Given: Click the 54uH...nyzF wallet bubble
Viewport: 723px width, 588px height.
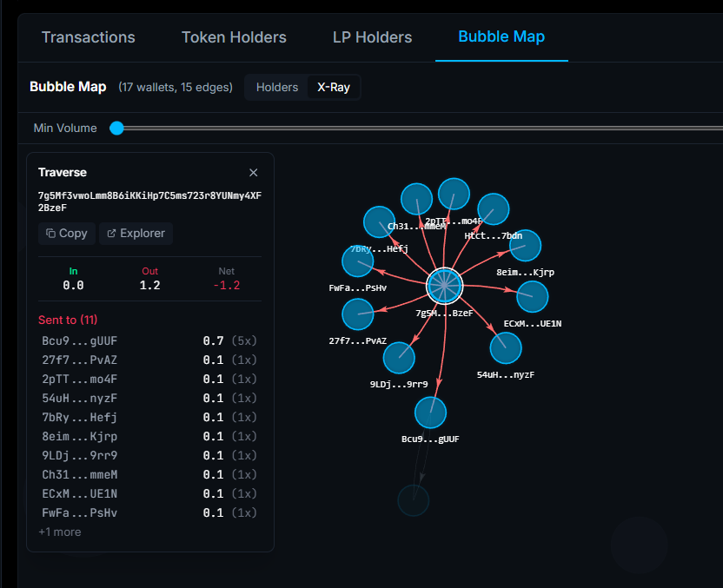Looking at the screenshot, I should pos(506,348).
